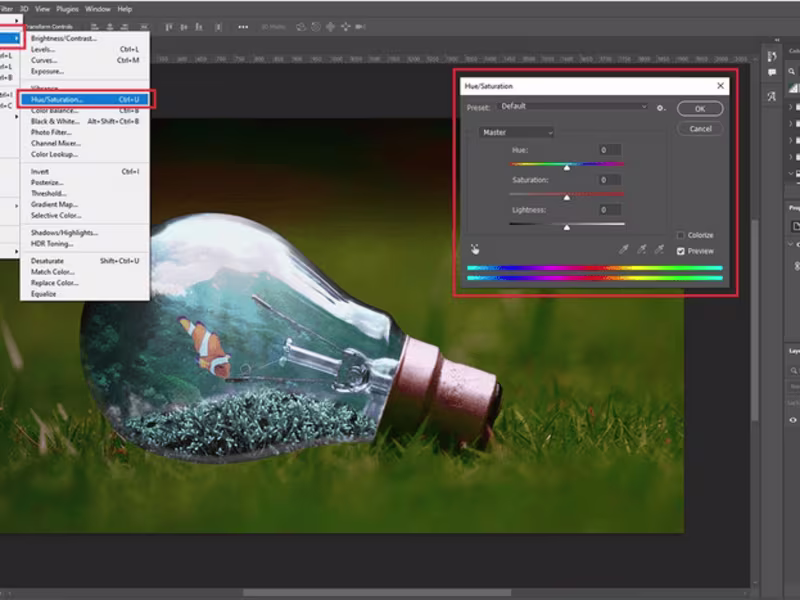Choose Black & White menu entry
Image resolution: width=800 pixels, height=600 pixels.
point(85,121)
